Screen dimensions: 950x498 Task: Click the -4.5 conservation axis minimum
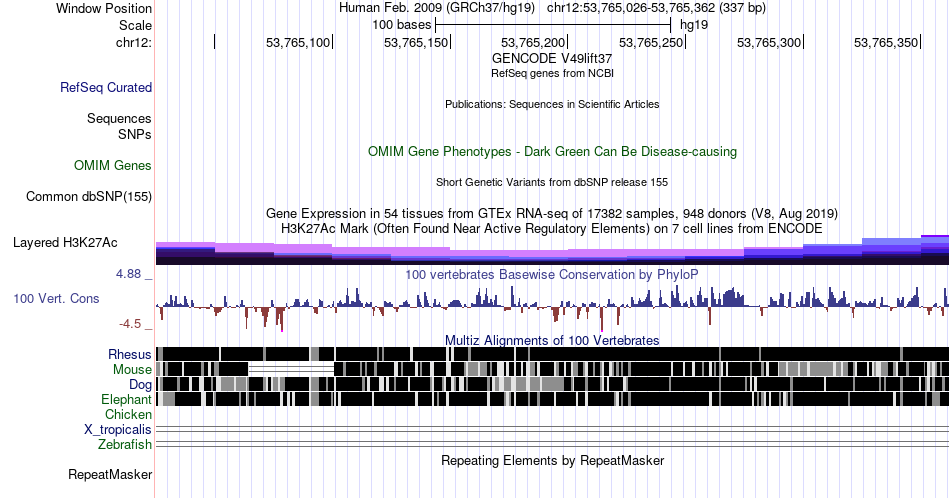[x=130, y=324]
